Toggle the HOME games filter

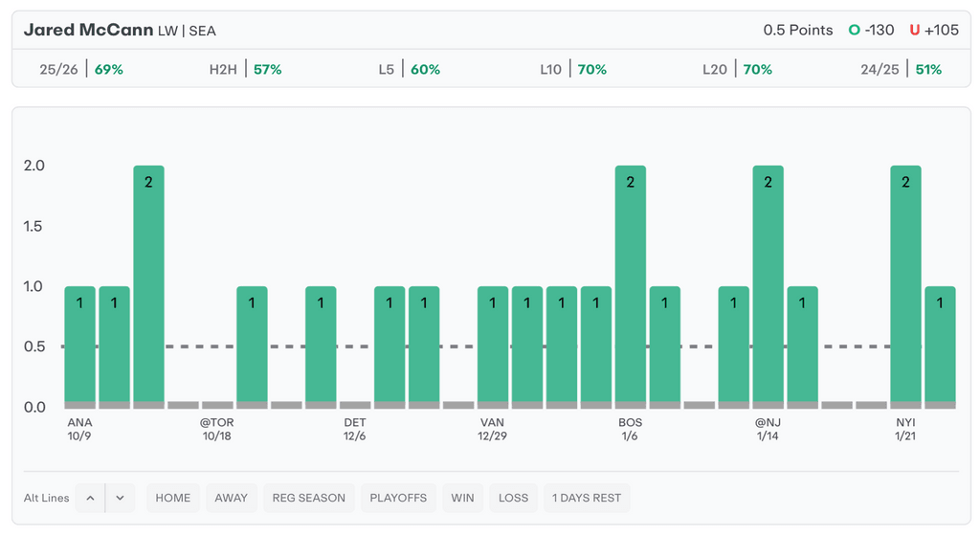(x=173, y=498)
